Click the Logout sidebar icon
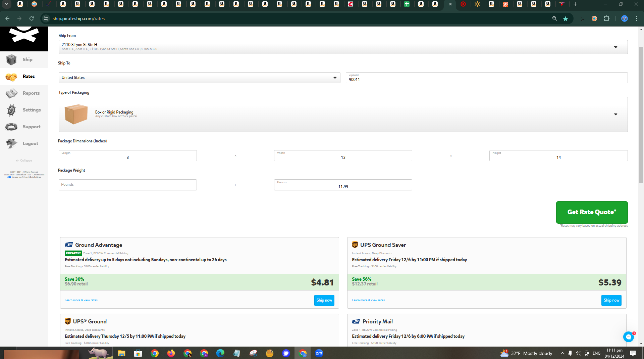644x359 pixels. click(x=11, y=144)
